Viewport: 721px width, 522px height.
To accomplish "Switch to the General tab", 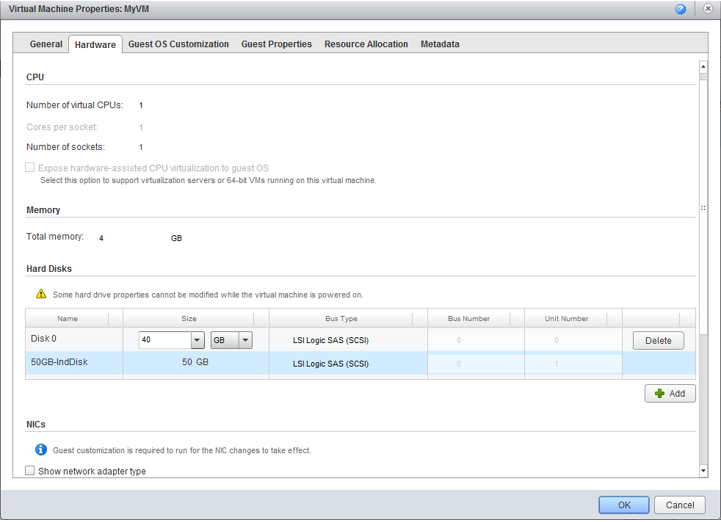I will (x=46, y=44).
